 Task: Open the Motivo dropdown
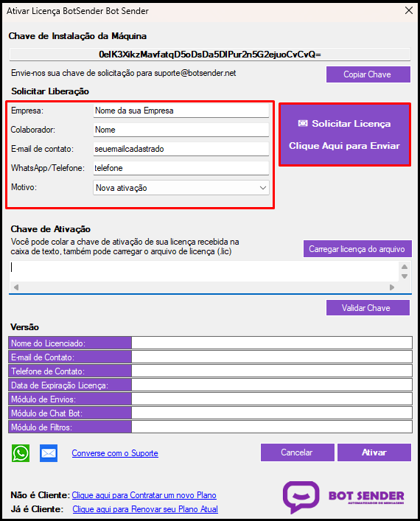click(x=181, y=188)
